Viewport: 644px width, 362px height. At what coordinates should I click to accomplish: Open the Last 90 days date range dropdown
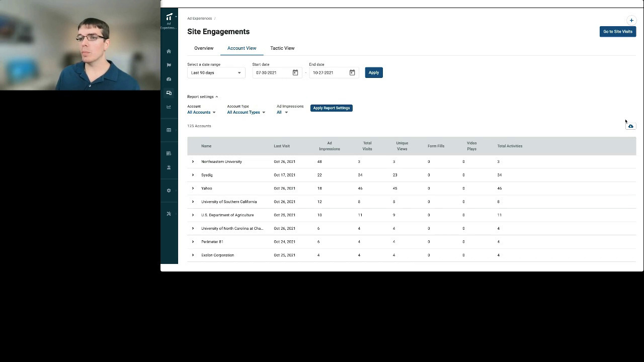point(216,73)
